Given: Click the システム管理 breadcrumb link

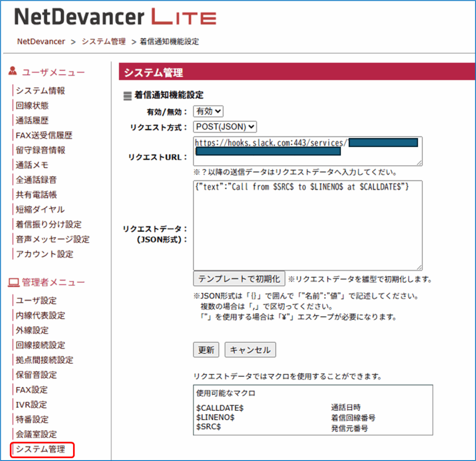Looking at the screenshot, I should pyautogui.click(x=104, y=41).
